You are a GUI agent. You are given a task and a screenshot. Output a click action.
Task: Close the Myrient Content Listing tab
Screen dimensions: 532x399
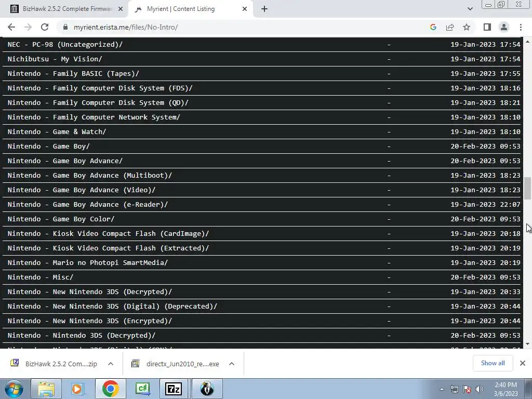click(245, 9)
